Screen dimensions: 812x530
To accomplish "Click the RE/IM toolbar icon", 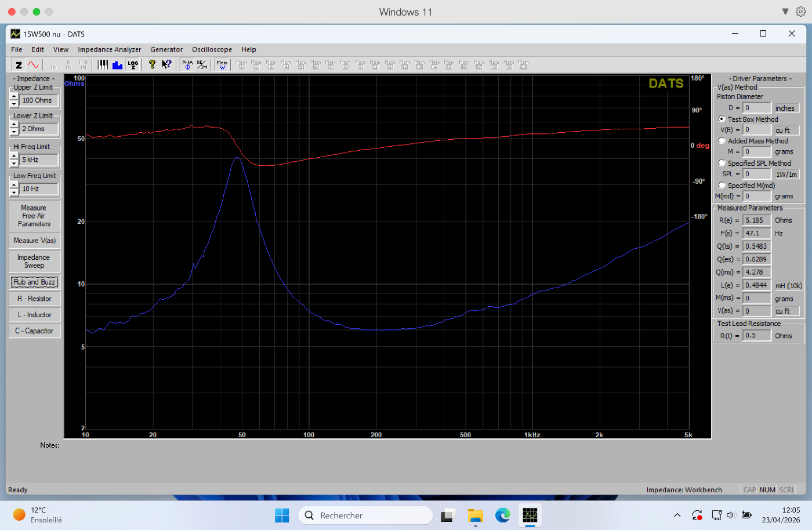I will point(202,65).
